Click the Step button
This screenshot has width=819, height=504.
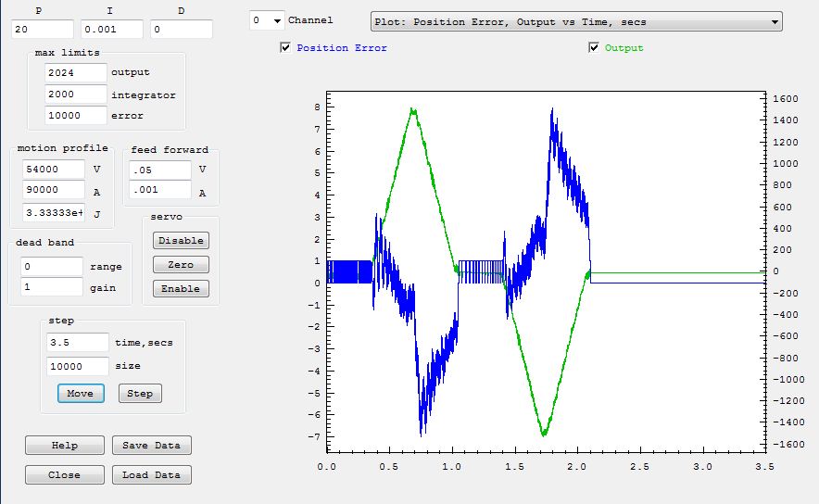140,393
